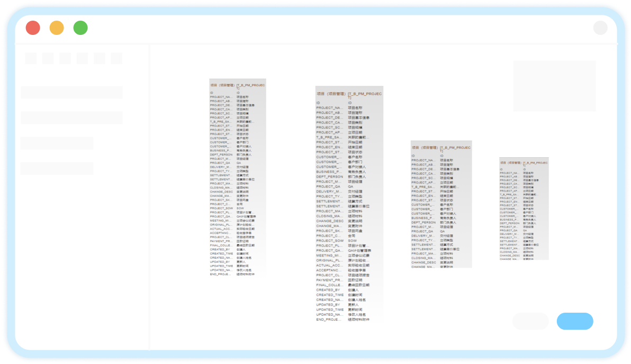The height and width of the screenshot is (364, 631).
Task: Open the first wide sidebar list item
Action: click(72, 93)
